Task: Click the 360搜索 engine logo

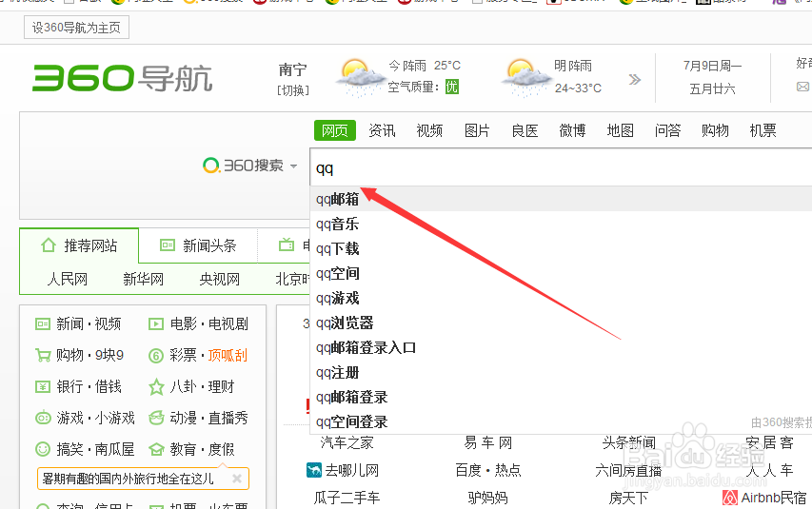Action: 244,166
